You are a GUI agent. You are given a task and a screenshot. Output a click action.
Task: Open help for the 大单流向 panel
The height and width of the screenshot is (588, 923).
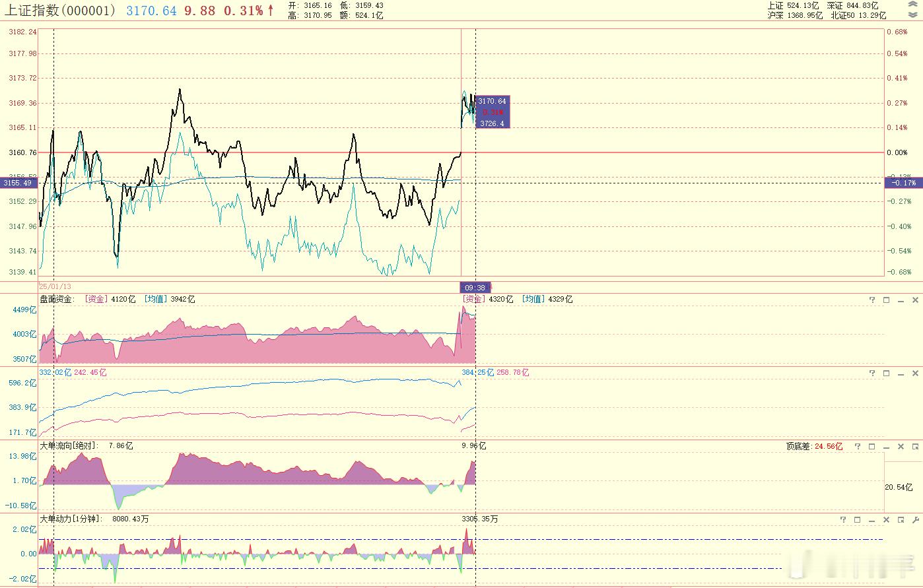tap(857, 447)
